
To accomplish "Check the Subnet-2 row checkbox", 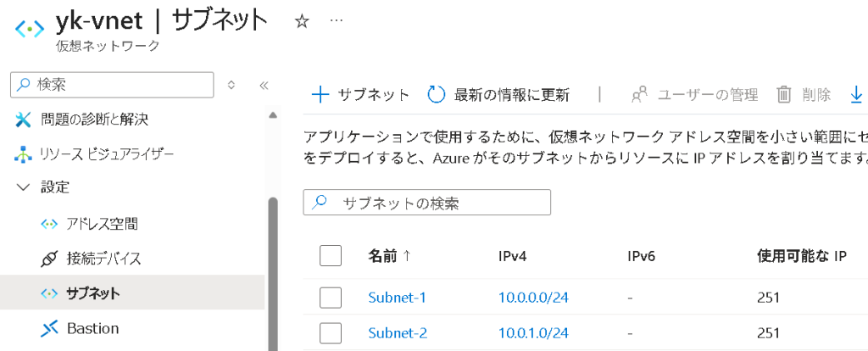I will (x=331, y=332).
